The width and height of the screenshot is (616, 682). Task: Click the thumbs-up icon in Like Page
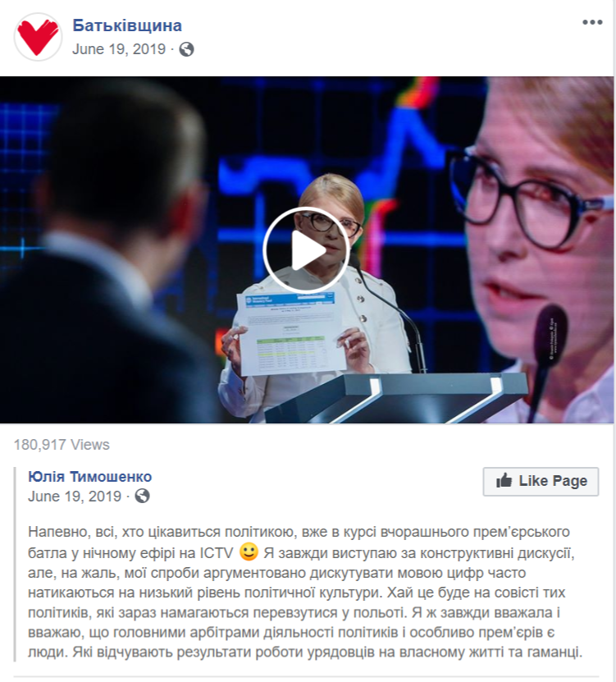click(x=504, y=480)
